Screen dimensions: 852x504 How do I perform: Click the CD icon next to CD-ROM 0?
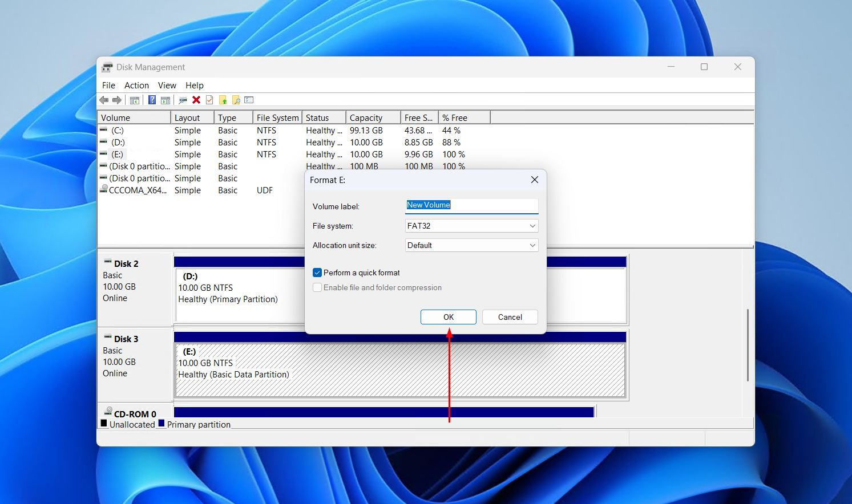[x=108, y=412]
